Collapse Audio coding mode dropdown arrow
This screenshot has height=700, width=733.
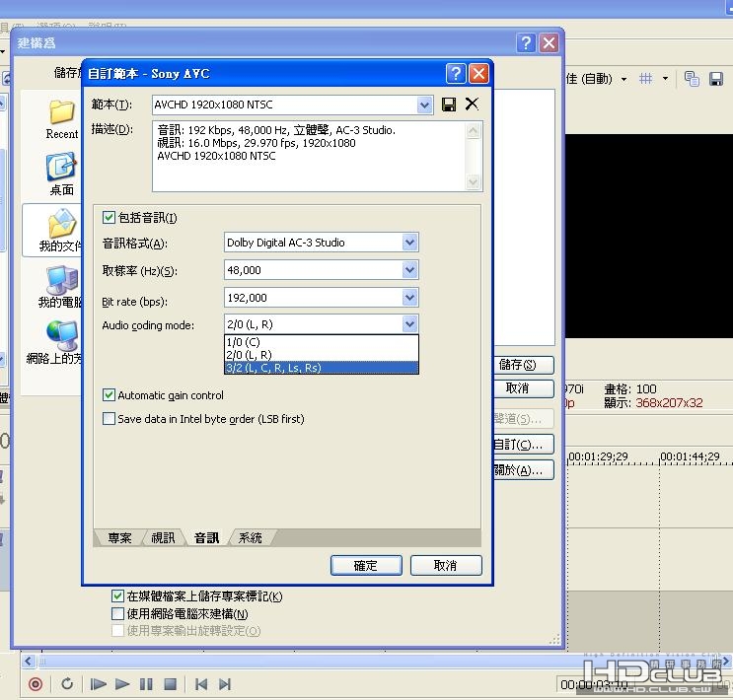pyautogui.click(x=410, y=323)
